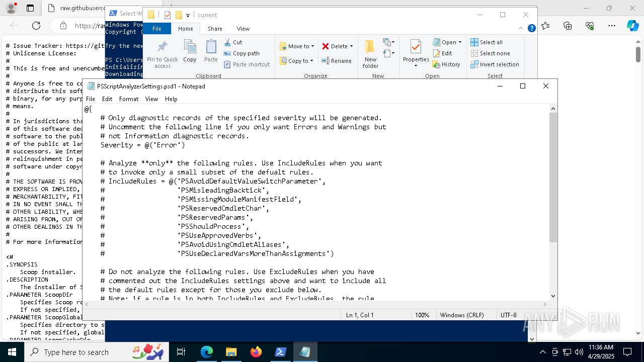Click Paste shortcut in the Clipboard group
The height and width of the screenshot is (362, 644).
pyautogui.click(x=247, y=64)
